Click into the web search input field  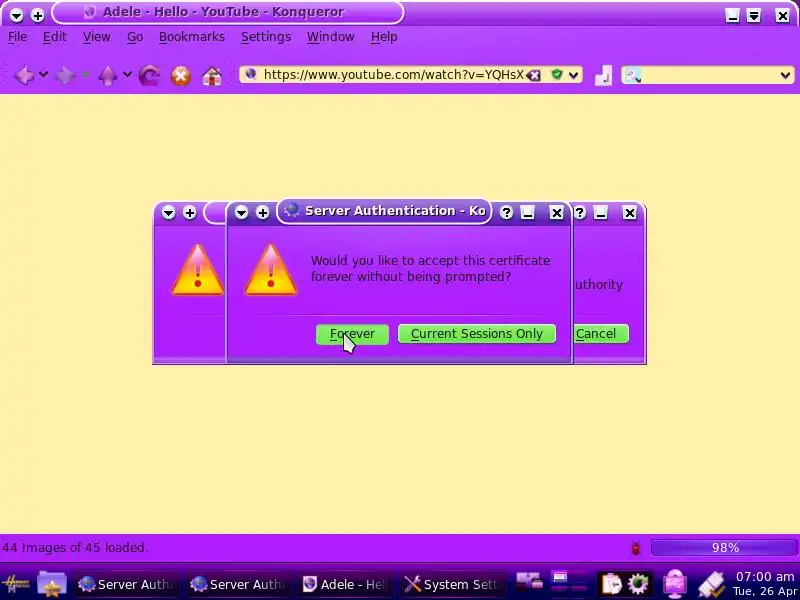pos(709,76)
